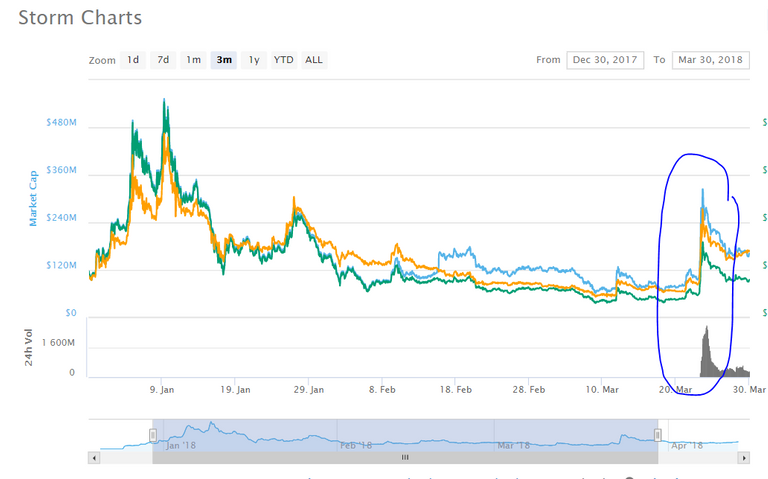Click the 19. Jan date label
The height and width of the screenshot is (479, 768).
coord(235,390)
